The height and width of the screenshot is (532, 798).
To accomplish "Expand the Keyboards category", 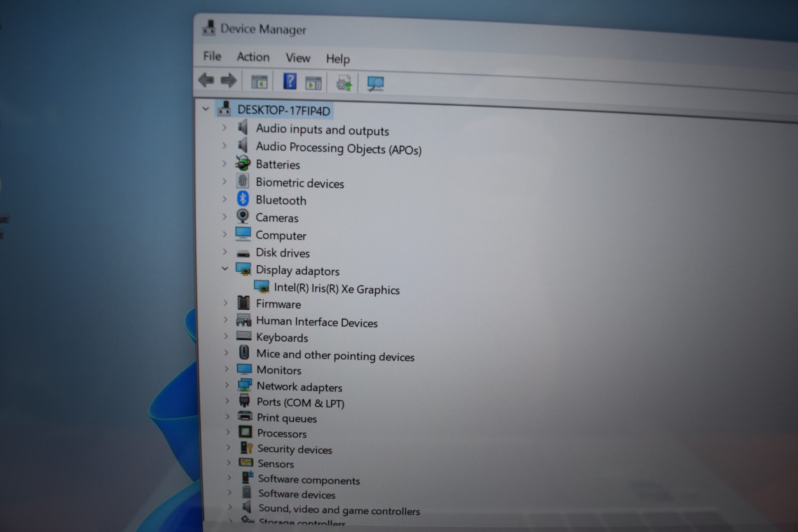I will pyautogui.click(x=226, y=336).
